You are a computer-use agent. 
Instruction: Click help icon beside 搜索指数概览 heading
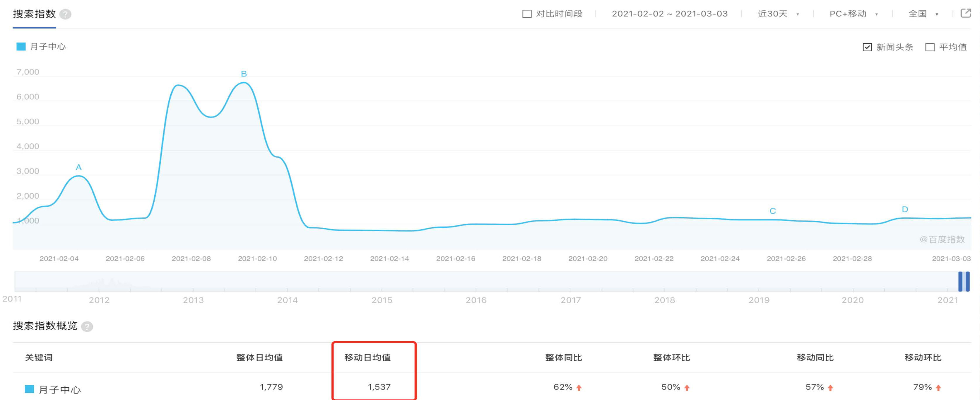pyautogui.click(x=87, y=326)
